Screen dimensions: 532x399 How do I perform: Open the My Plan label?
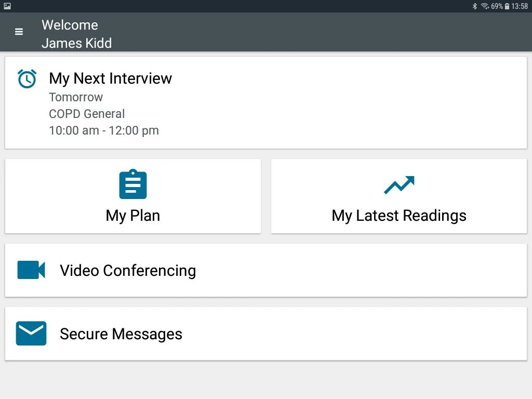pyautogui.click(x=133, y=216)
